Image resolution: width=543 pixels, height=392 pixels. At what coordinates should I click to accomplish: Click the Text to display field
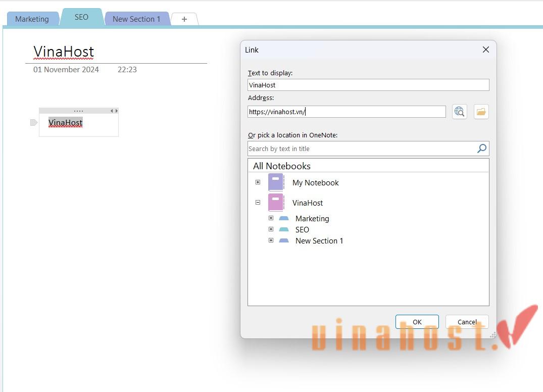[x=368, y=85]
